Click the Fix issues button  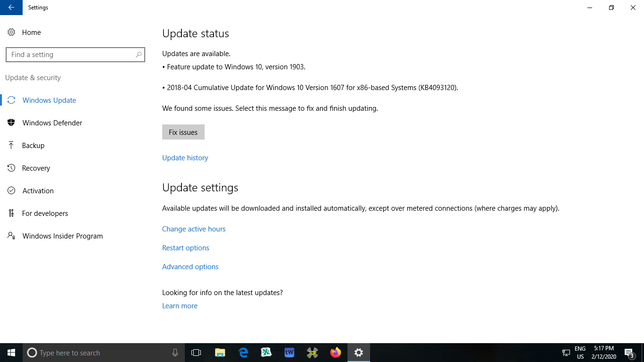(x=183, y=132)
